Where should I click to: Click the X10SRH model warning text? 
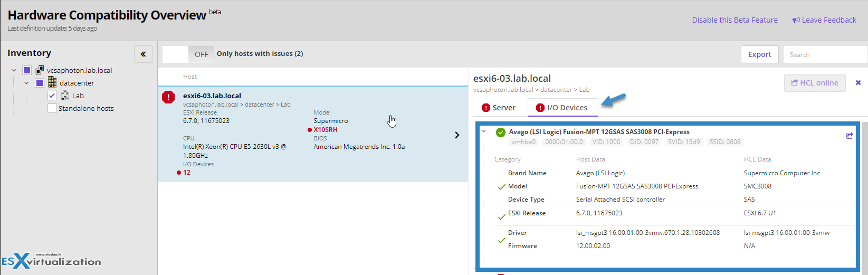click(325, 129)
